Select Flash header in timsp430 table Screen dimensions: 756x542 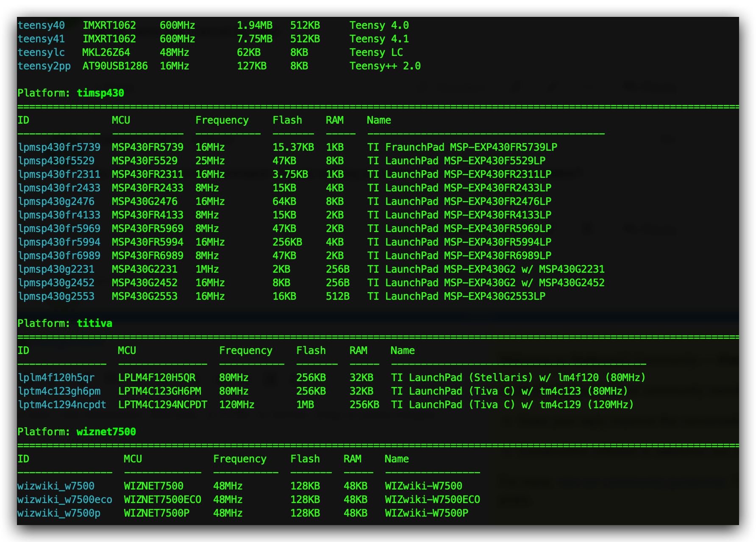[287, 120]
